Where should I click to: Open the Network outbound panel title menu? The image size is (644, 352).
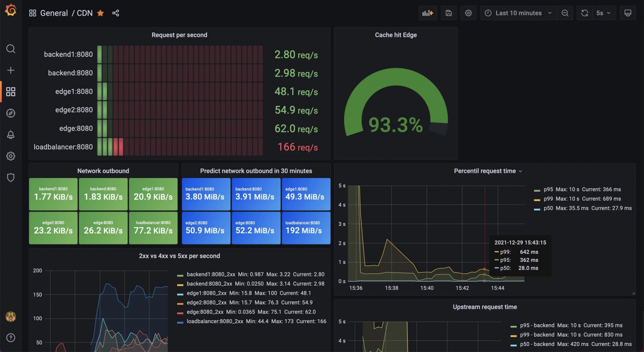tap(103, 171)
